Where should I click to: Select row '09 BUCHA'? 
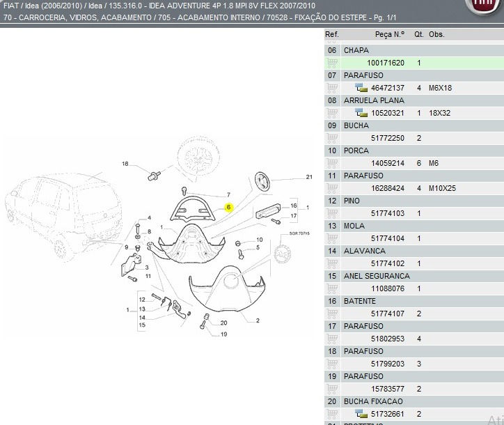(414, 125)
